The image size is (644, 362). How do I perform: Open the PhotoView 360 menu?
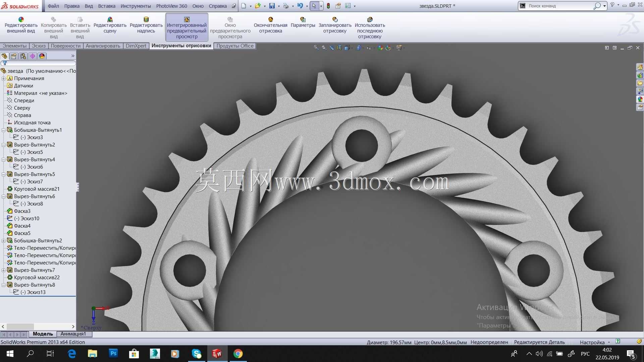pyautogui.click(x=172, y=6)
